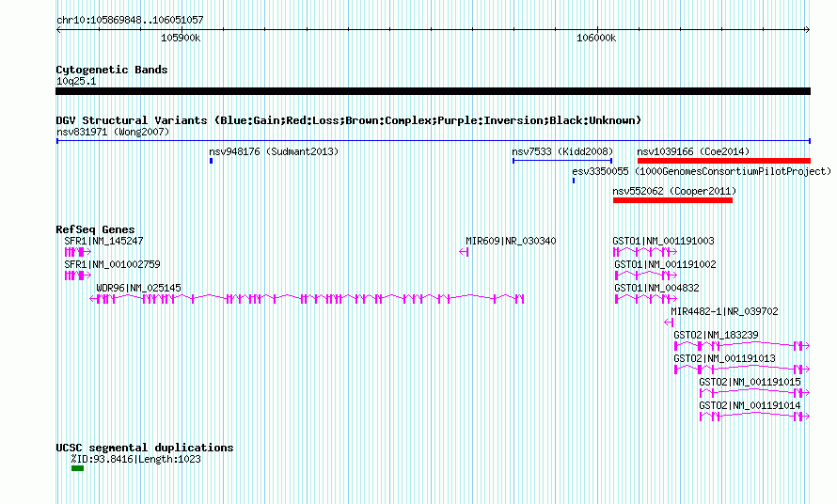Click the GSTO2|NM_001191014 label

[750, 405]
